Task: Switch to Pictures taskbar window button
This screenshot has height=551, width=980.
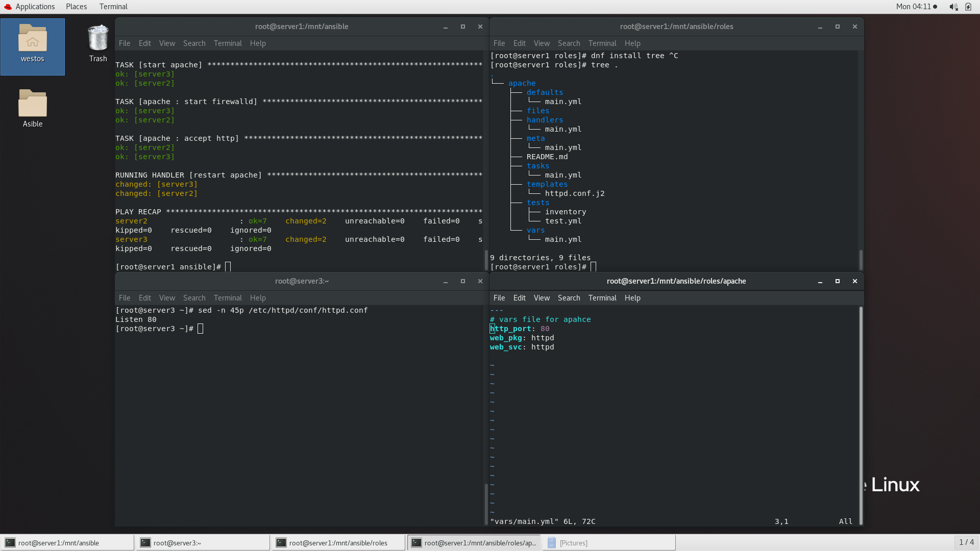Action: [609, 543]
